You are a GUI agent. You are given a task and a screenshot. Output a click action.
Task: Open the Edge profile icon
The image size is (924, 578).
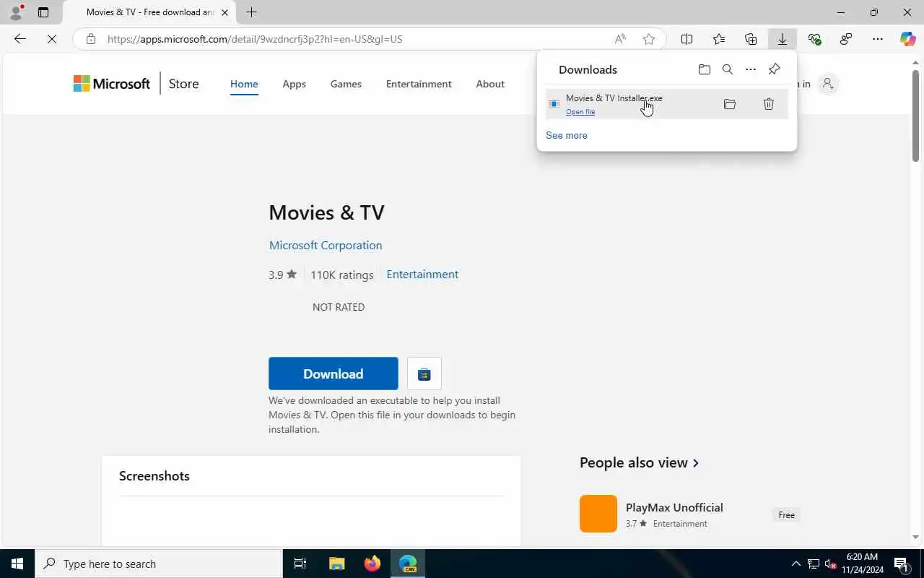point(16,12)
